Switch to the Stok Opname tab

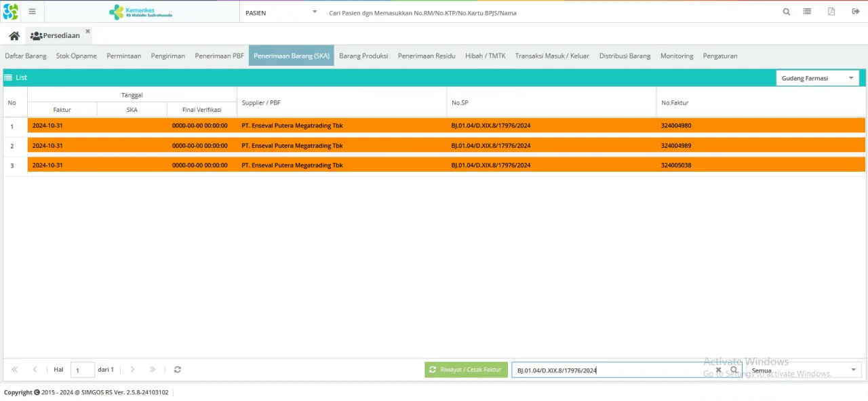coord(76,56)
